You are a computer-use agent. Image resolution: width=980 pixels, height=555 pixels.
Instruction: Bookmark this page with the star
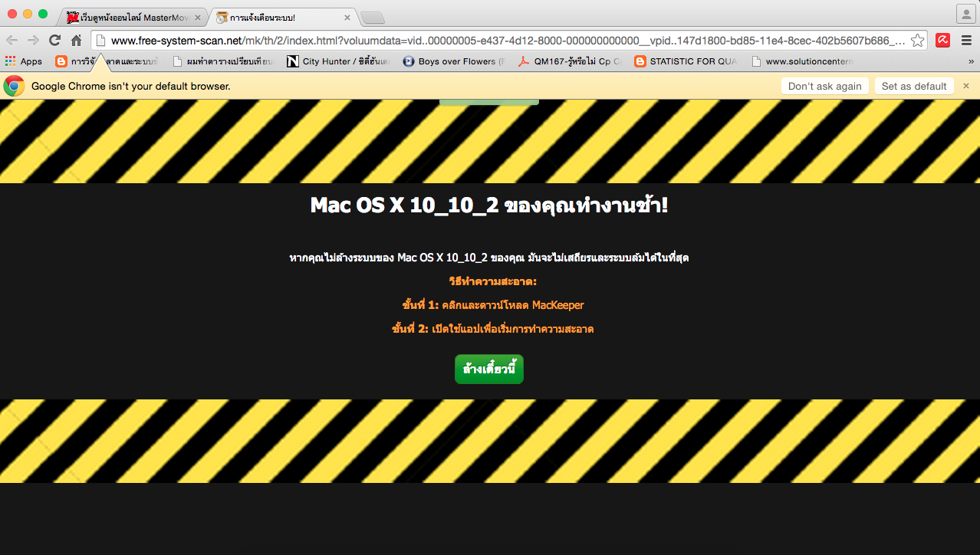[917, 41]
